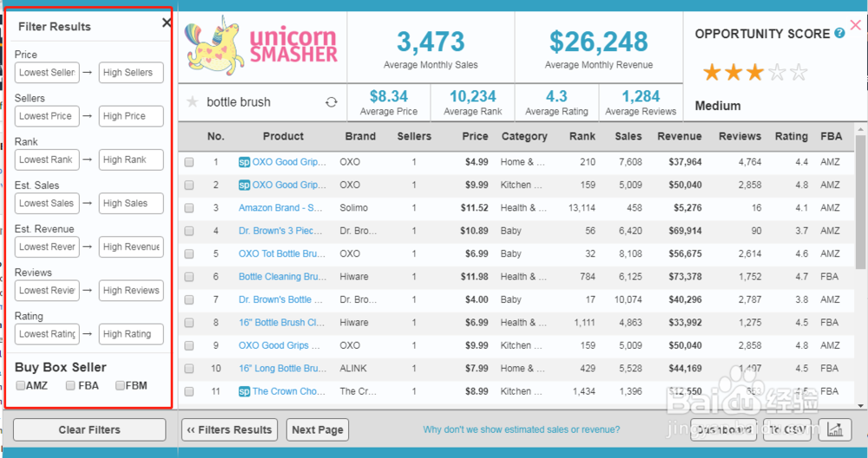Viewport: 868px width, 458px height.
Task: Sort table by Brand column
Action: tap(360, 136)
